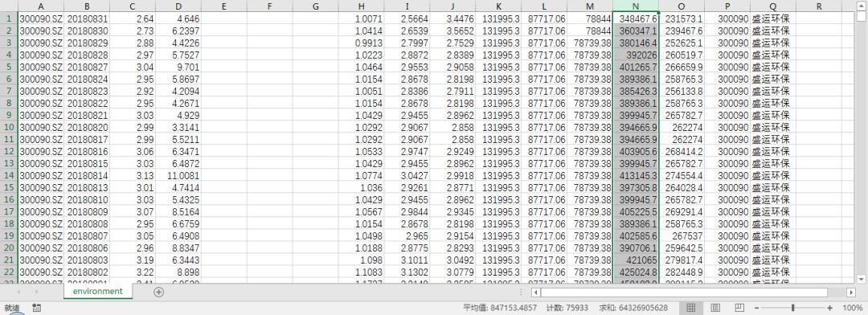Select column B header

87,6
